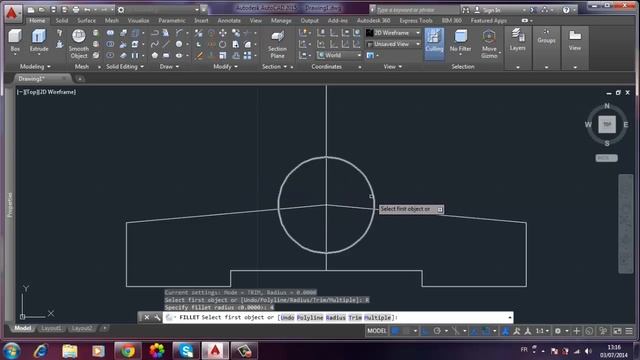Image resolution: width=640 pixels, height=360 pixels.
Task: Toggle polar tracking in status bar
Action: click(x=437, y=331)
